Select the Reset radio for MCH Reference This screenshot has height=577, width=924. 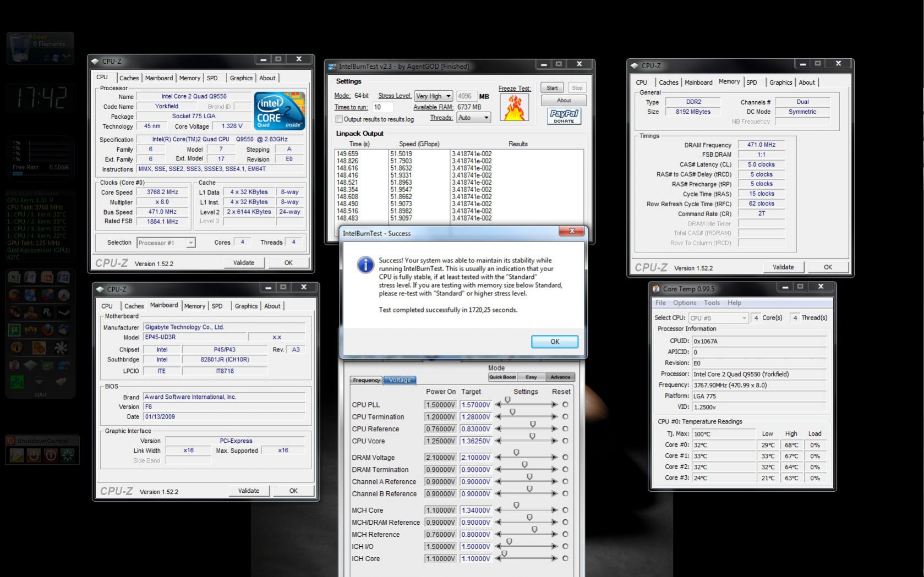pos(565,534)
